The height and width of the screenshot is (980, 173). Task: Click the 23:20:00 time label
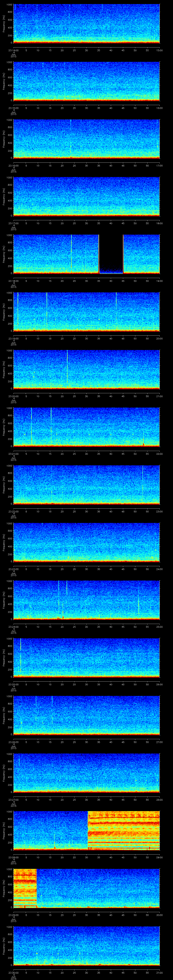[x=13, y=396]
